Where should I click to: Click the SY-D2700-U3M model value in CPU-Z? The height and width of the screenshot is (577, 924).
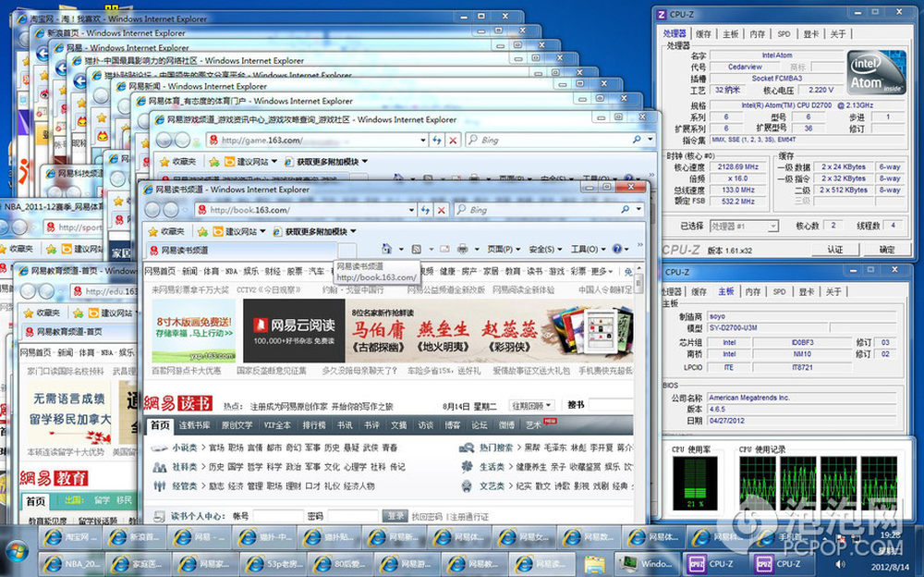pyautogui.click(x=766, y=327)
